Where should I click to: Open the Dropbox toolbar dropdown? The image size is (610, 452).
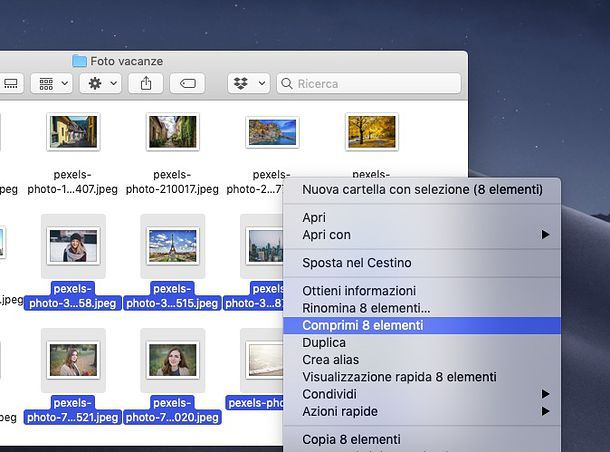pos(249,83)
